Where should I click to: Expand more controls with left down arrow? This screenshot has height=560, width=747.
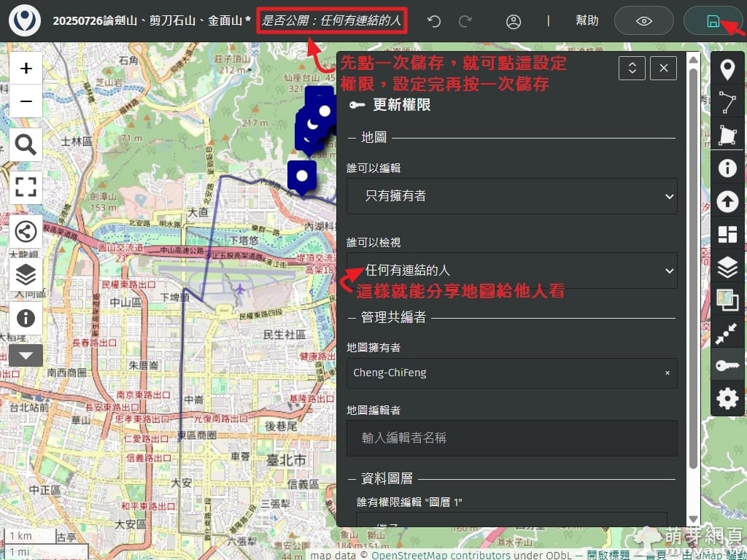click(26, 356)
